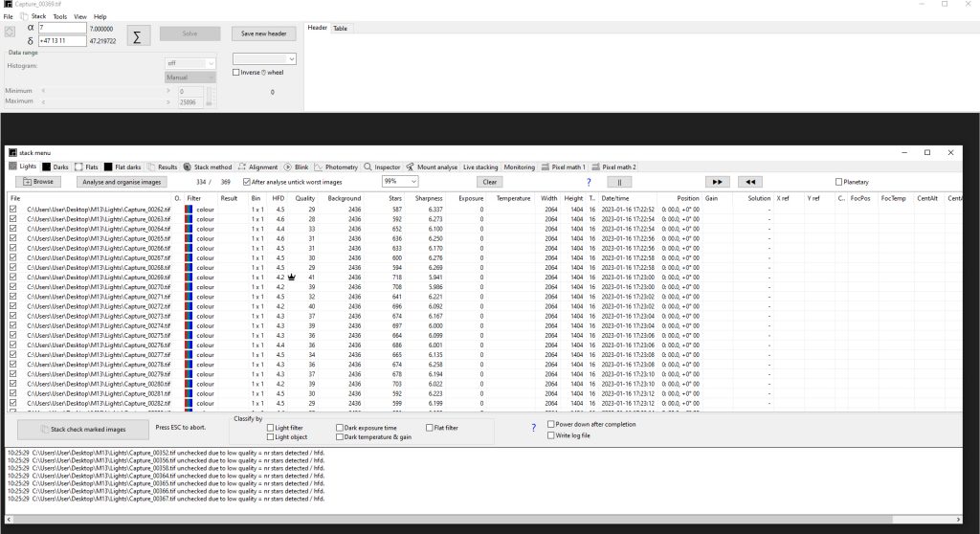
Task: Click the Save new header button
Action: point(264,33)
